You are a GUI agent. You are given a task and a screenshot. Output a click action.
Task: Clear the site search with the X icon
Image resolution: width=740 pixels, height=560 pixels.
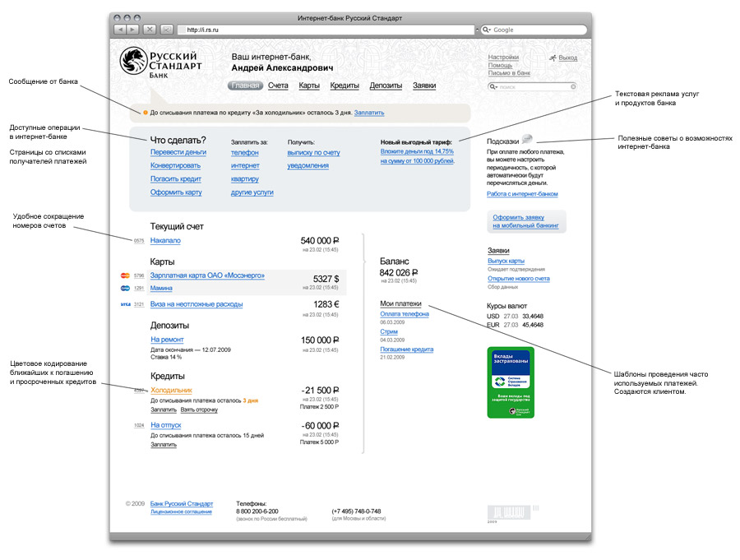tap(573, 86)
